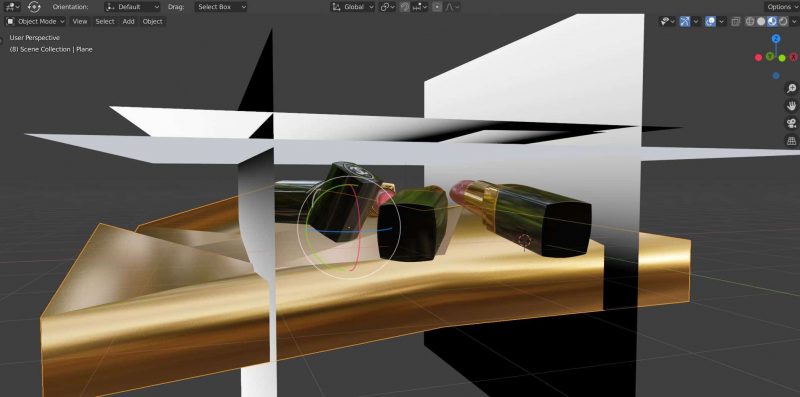Viewport: 800px width, 397px height.
Task: Click the User Perspective label
Action: tap(35, 38)
